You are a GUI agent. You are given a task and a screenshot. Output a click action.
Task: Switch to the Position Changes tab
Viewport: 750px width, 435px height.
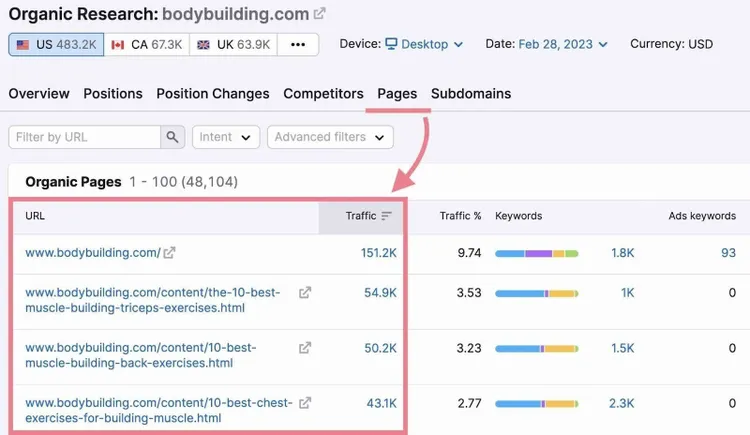coord(213,93)
